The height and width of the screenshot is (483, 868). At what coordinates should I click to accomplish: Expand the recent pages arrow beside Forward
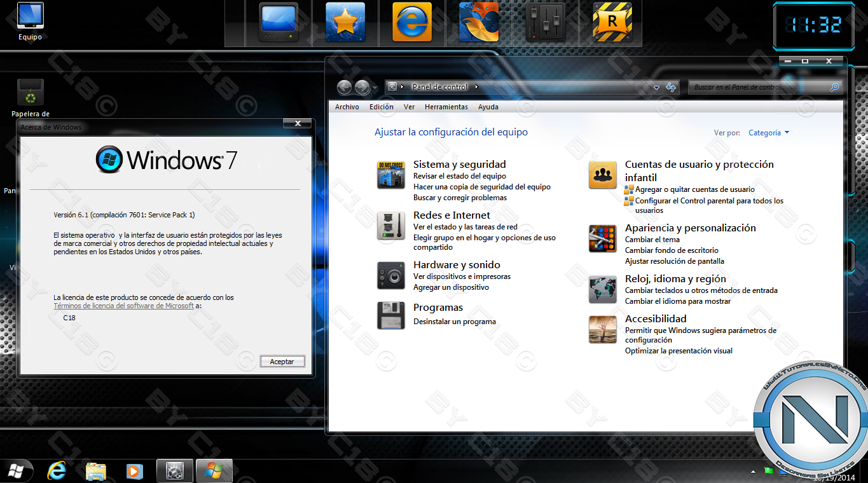coord(375,88)
